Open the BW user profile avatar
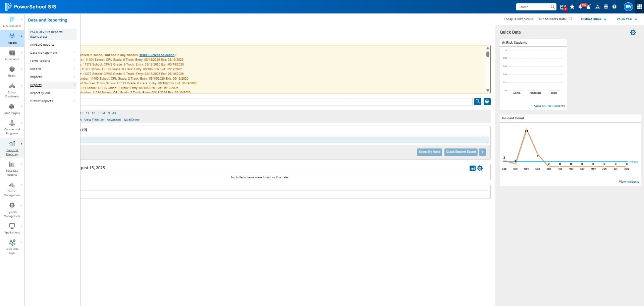Screen dimensions: 644x306 [628, 6]
